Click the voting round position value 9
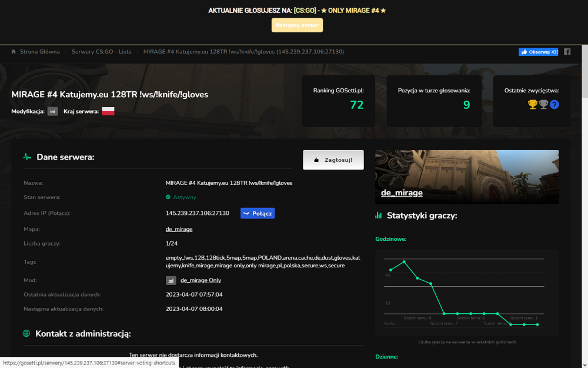The image size is (588, 368). (466, 105)
